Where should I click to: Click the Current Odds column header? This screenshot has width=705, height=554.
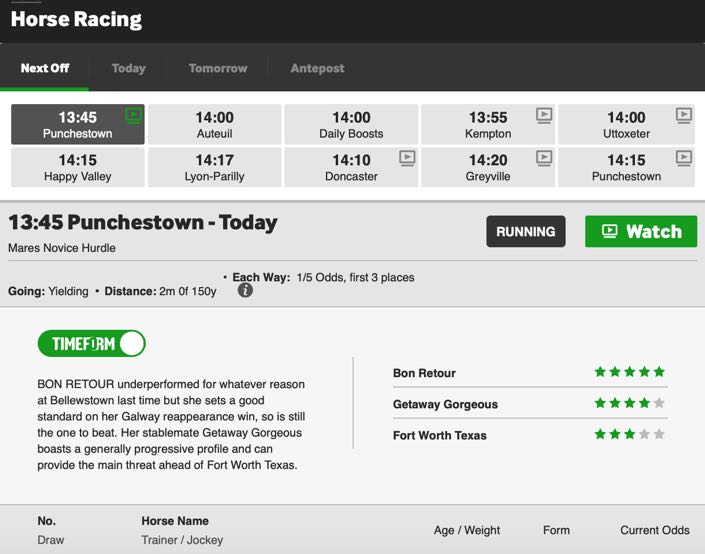tap(655, 530)
